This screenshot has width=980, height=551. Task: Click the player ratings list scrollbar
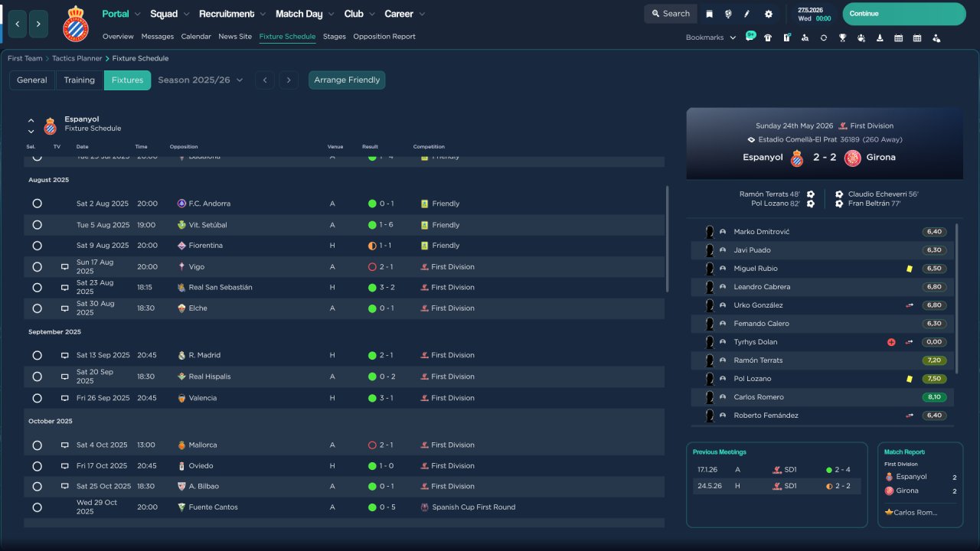[957, 298]
